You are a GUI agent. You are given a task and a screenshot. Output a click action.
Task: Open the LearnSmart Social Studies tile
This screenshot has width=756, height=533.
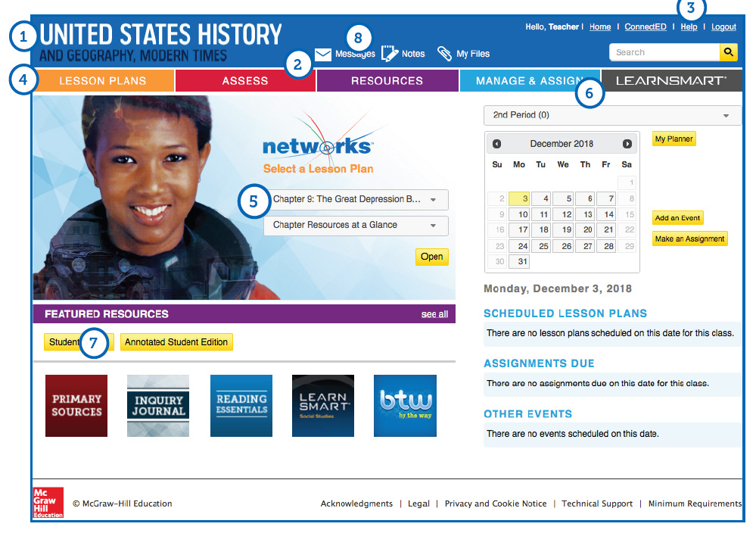point(323,406)
